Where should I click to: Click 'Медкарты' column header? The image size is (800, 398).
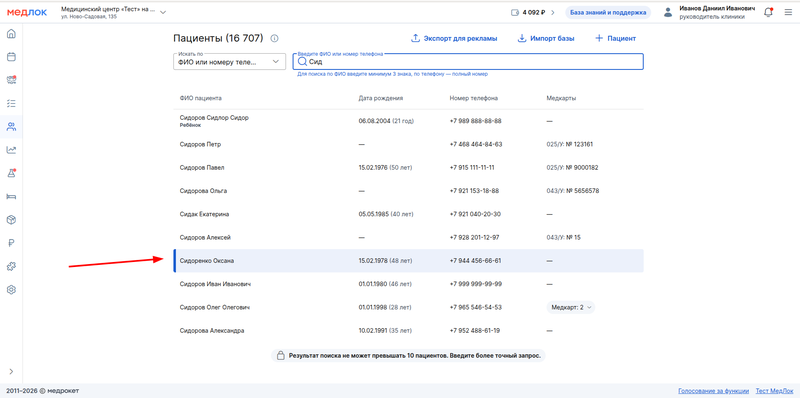561,98
